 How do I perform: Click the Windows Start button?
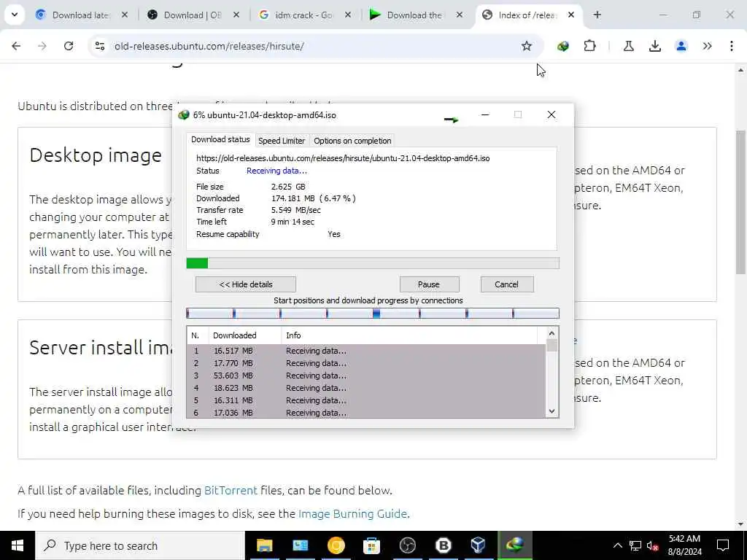click(x=18, y=545)
